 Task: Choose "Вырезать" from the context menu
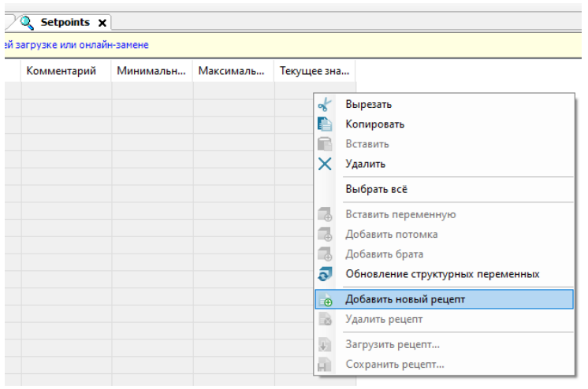coord(368,105)
